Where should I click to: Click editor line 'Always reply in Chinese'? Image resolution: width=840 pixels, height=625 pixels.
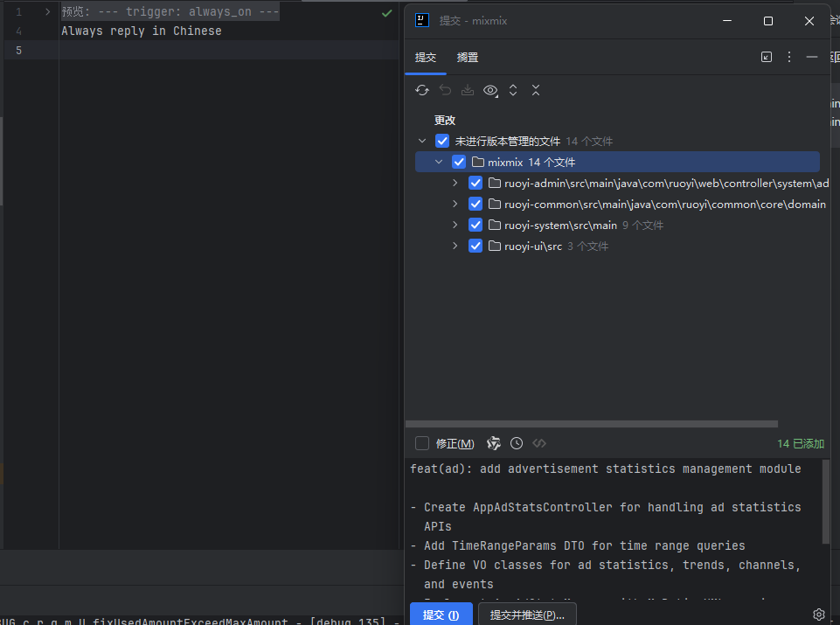[142, 31]
